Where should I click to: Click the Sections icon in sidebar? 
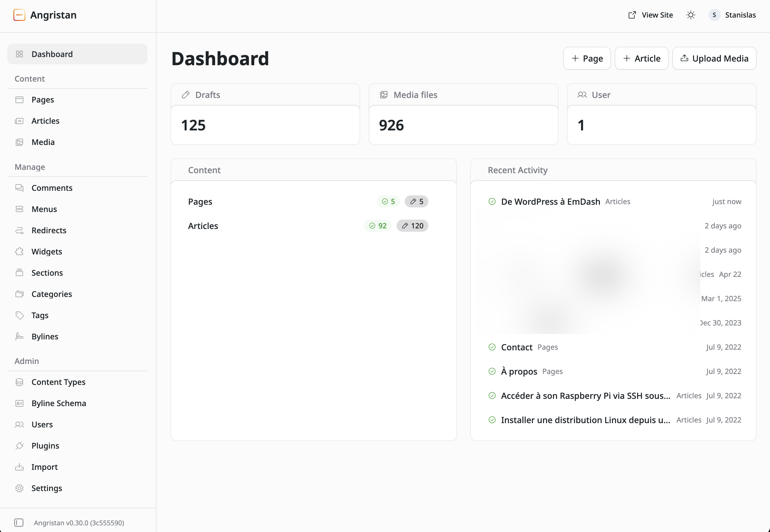[x=19, y=273]
